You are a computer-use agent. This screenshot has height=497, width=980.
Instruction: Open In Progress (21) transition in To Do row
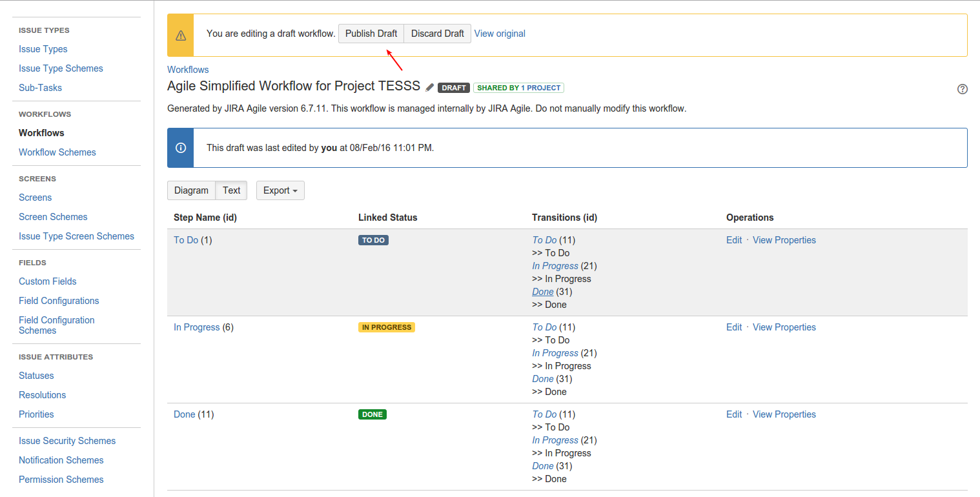pos(555,266)
